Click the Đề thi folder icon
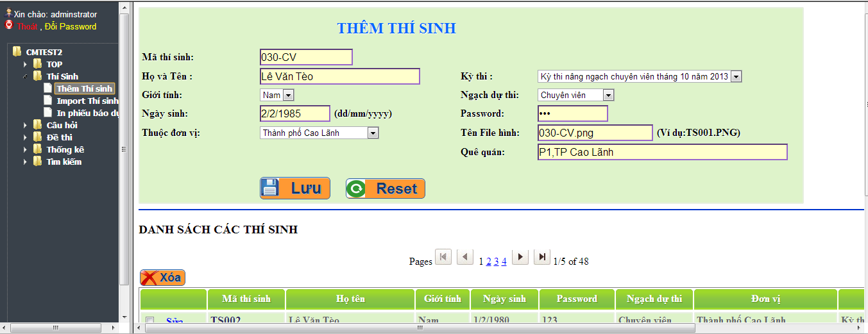This screenshot has width=868, height=334. [38, 137]
